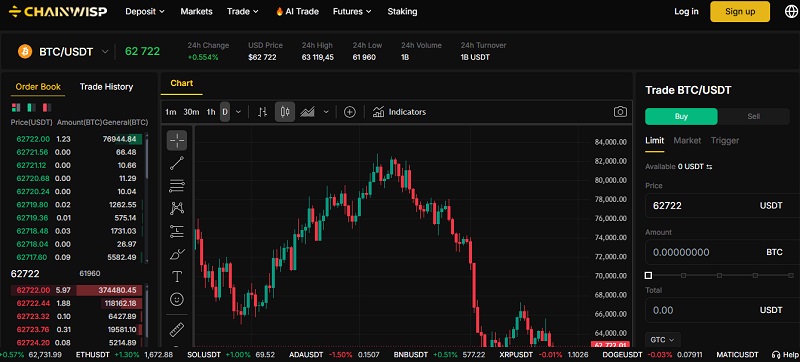Click the swap icon next to Available
This screenshot has width=800, height=362.
709,167
